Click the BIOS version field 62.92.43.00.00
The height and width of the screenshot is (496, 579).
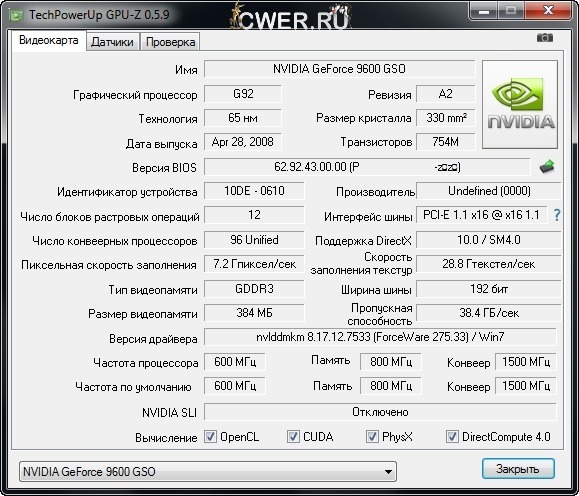point(367,167)
